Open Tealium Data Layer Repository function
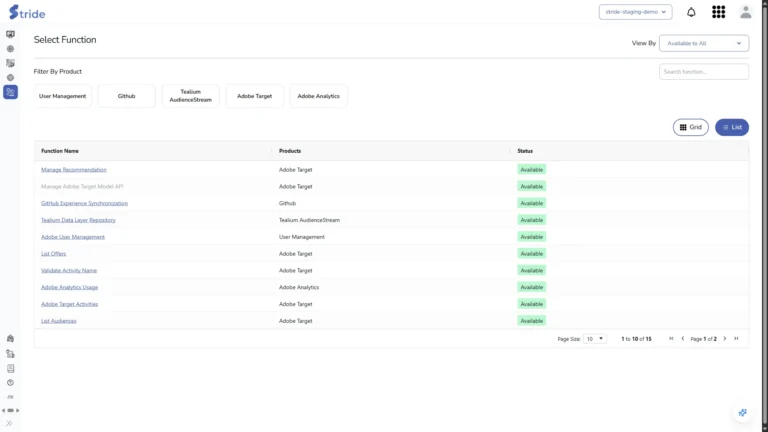Image resolution: width=768 pixels, height=432 pixels. pyautogui.click(x=78, y=220)
